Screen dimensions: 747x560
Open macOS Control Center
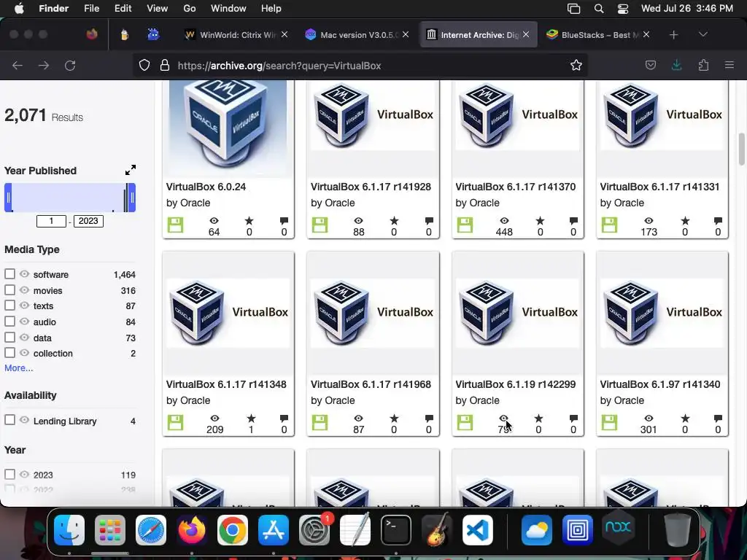coord(623,9)
